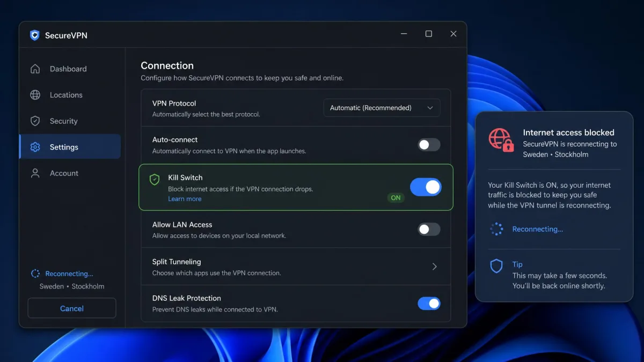Enable the Auto-connect toggle
The height and width of the screenshot is (362, 644).
pyautogui.click(x=429, y=145)
